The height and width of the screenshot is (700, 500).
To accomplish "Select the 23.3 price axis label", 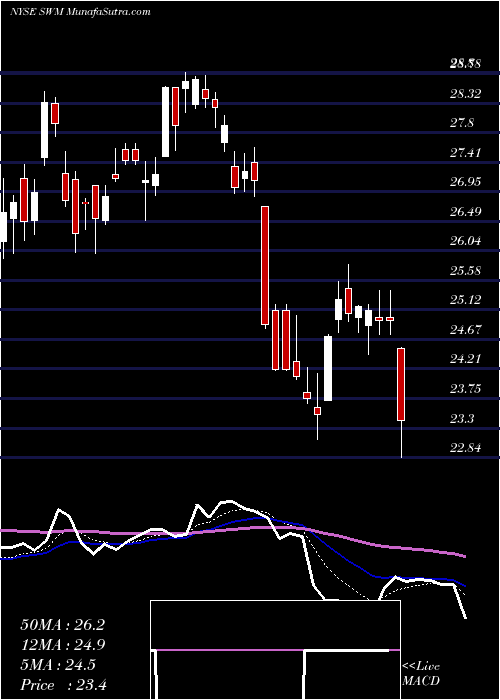I will (x=461, y=418).
